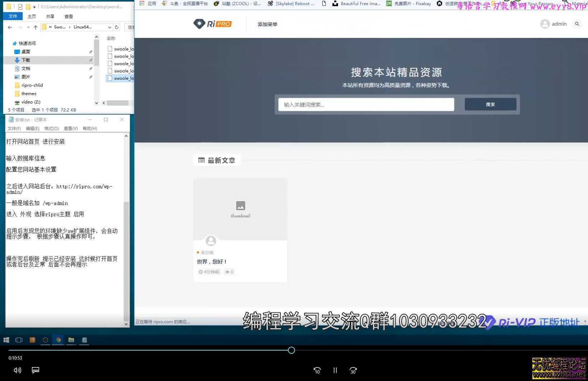Open the 世界，您好！ post link
Image resolution: width=588 pixels, height=381 pixels.
[x=212, y=261]
